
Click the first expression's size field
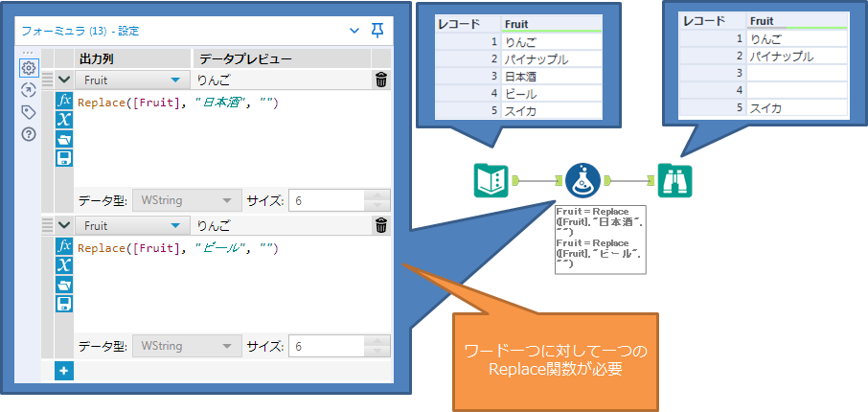327,200
